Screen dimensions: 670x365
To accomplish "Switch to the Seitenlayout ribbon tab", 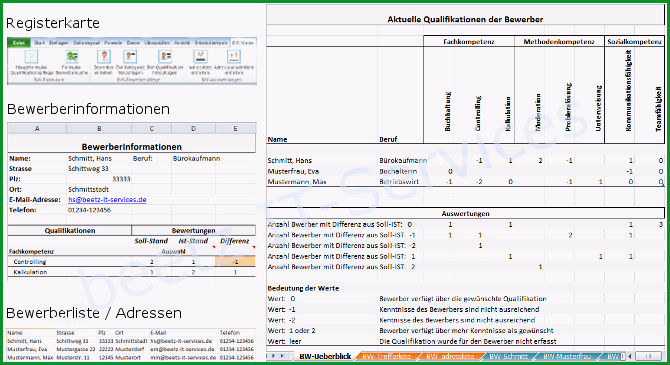I will tap(87, 43).
